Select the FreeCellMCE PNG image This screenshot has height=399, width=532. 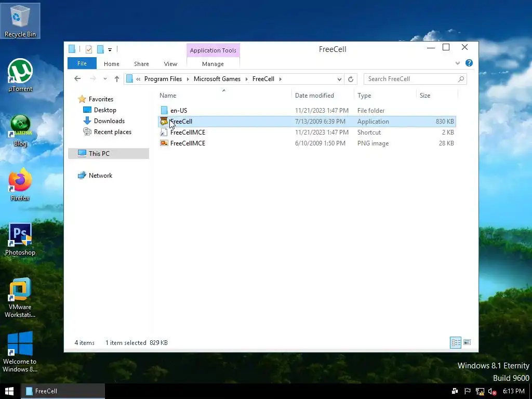[307, 143]
